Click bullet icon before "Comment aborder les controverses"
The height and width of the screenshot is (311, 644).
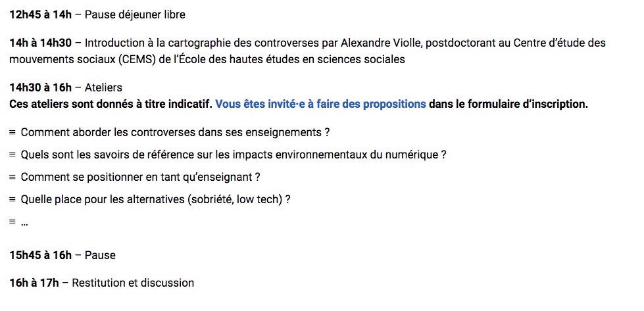12,133
